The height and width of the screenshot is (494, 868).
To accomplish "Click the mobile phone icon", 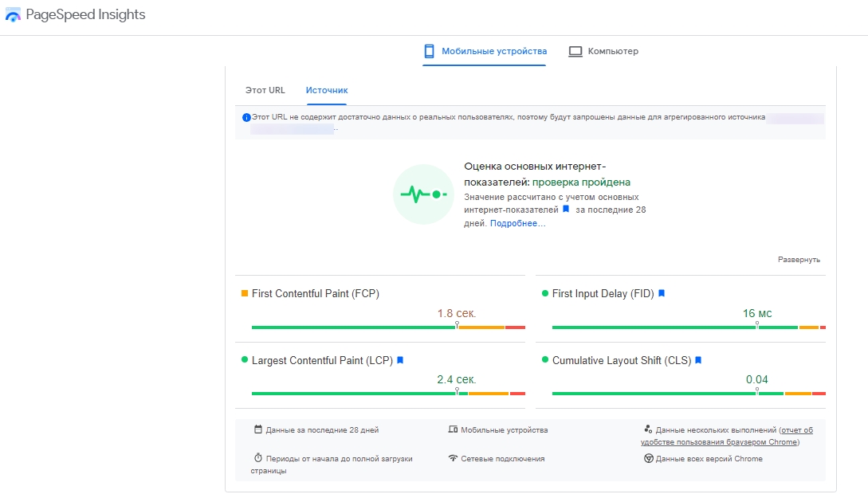I will tap(429, 52).
